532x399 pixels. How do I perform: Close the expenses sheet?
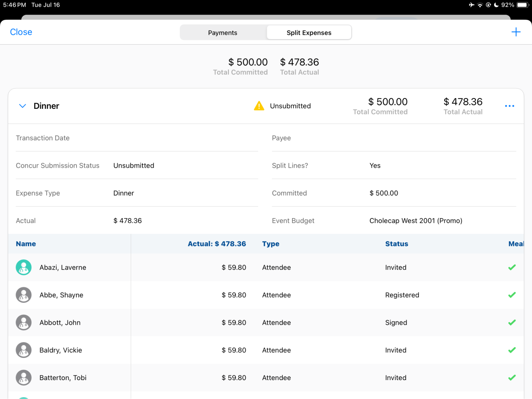point(21,32)
